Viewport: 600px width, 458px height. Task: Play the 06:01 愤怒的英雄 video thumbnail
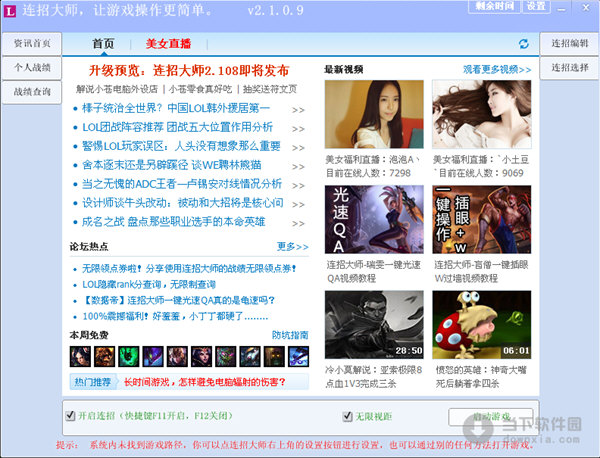point(482,324)
